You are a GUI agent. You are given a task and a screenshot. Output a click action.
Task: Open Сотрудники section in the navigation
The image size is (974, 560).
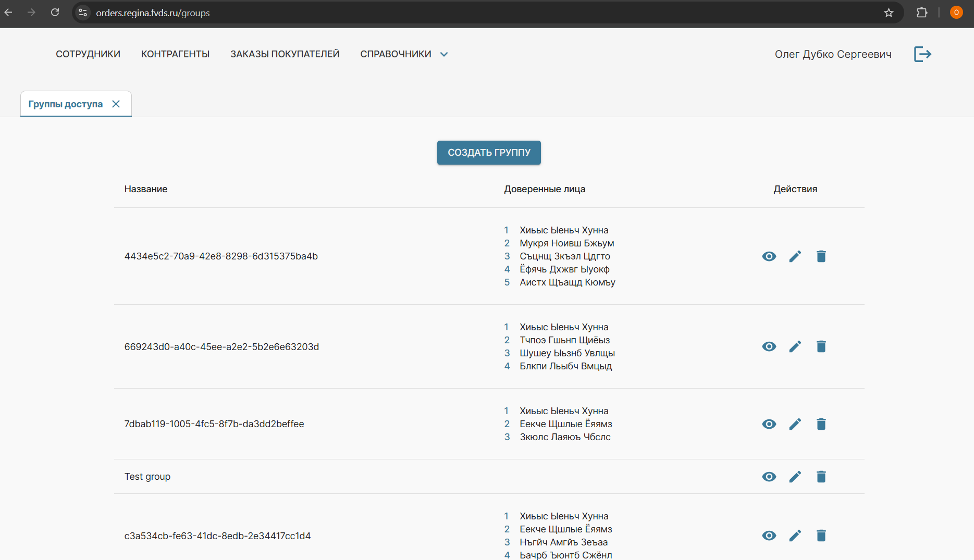[88, 54]
